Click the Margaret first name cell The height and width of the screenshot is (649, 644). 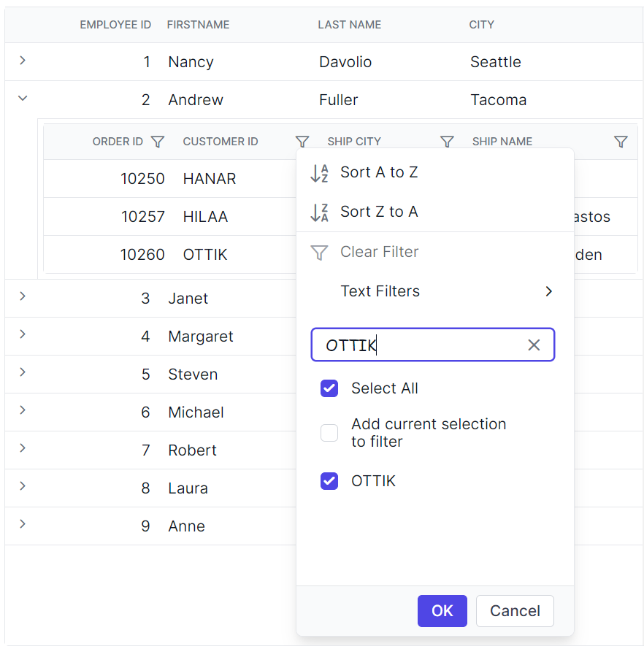[x=200, y=337]
